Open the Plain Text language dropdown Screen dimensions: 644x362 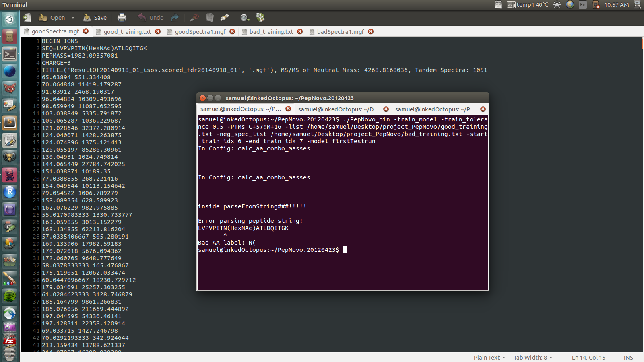click(489, 358)
